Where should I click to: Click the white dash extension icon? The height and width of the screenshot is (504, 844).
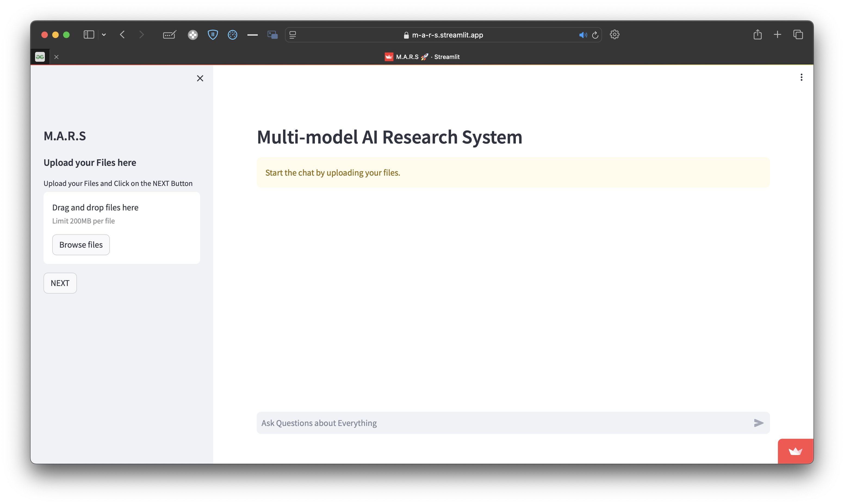252,35
